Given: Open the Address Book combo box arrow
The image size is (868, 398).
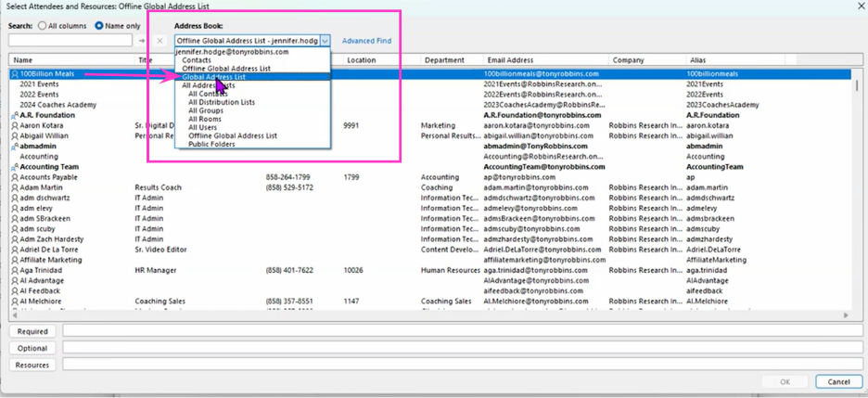Looking at the screenshot, I should pos(325,41).
